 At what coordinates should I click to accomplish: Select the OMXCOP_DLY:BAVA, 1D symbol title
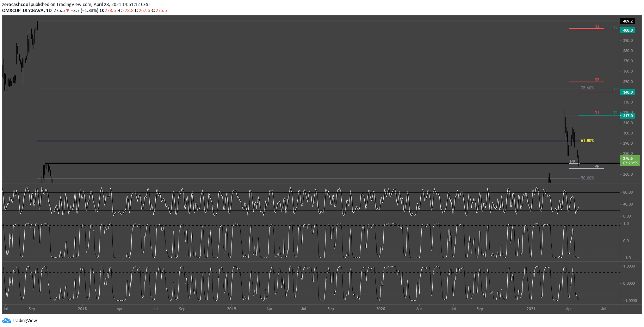pyautogui.click(x=27, y=11)
